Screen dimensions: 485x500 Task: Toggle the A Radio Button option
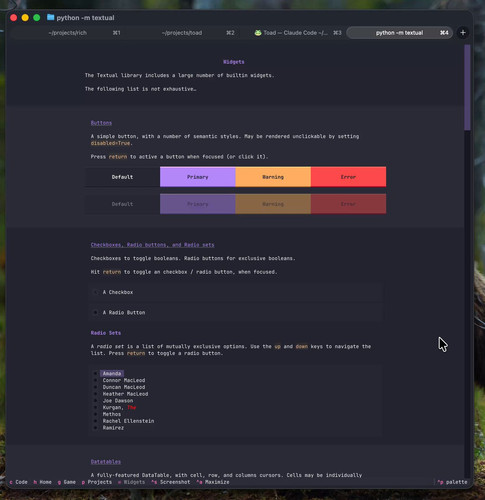[236, 313]
